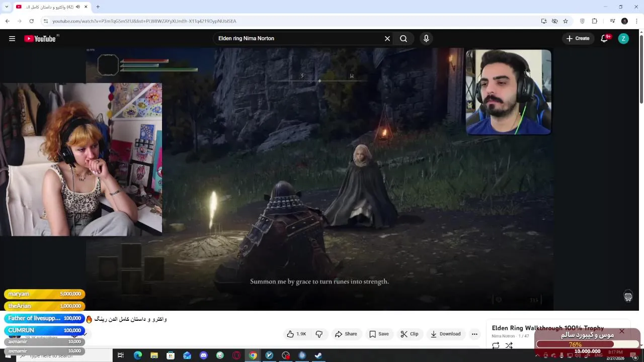This screenshot has height=362, width=644.
Task: Click the video player game area
Action: click(319, 179)
